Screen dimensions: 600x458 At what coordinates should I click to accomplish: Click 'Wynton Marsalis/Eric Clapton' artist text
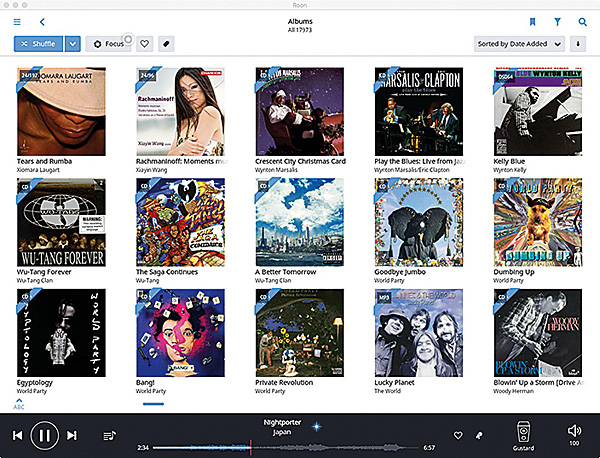[412, 170]
